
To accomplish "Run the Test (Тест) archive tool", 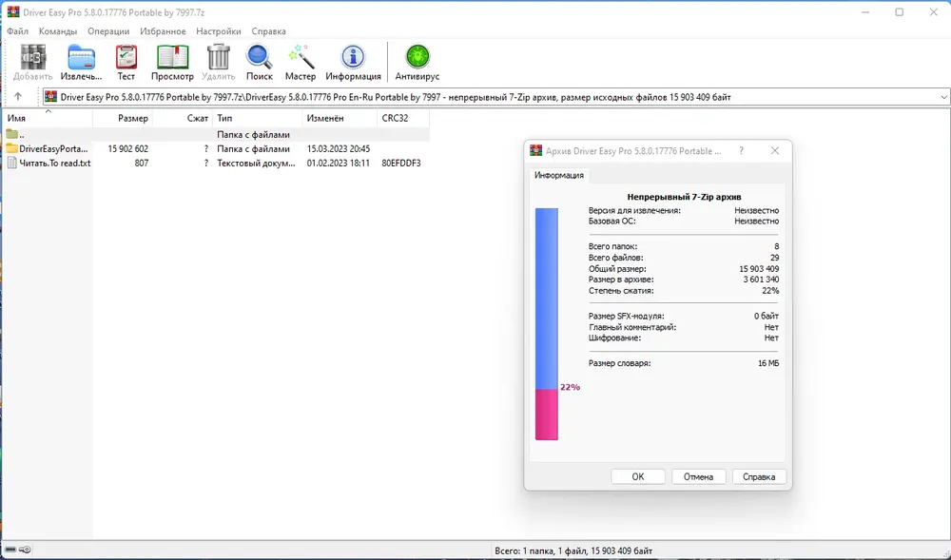I will click(126, 63).
